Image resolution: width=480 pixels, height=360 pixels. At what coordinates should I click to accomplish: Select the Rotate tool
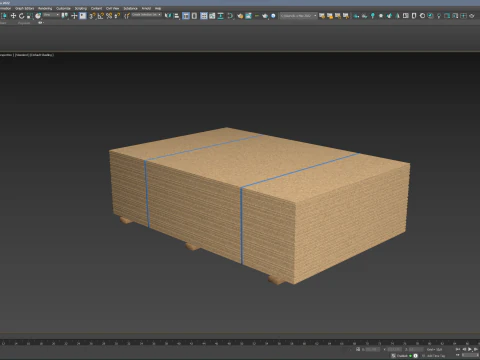click(22, 16)
